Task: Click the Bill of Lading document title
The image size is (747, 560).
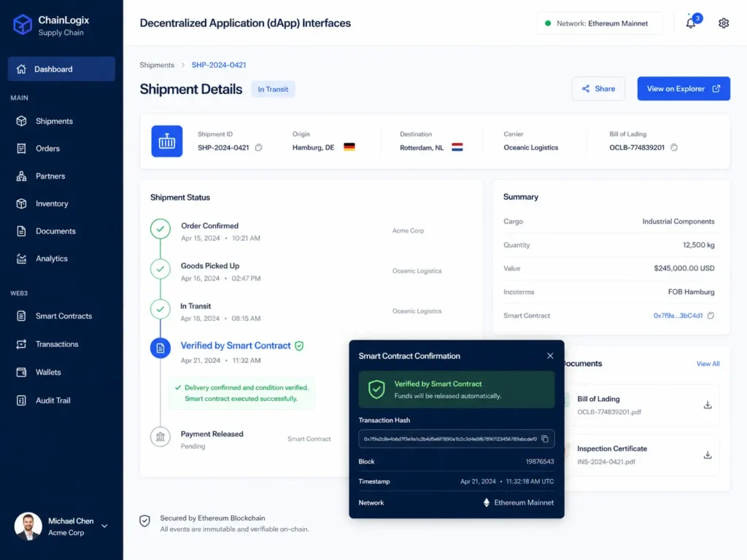Action: click(598, 399)
